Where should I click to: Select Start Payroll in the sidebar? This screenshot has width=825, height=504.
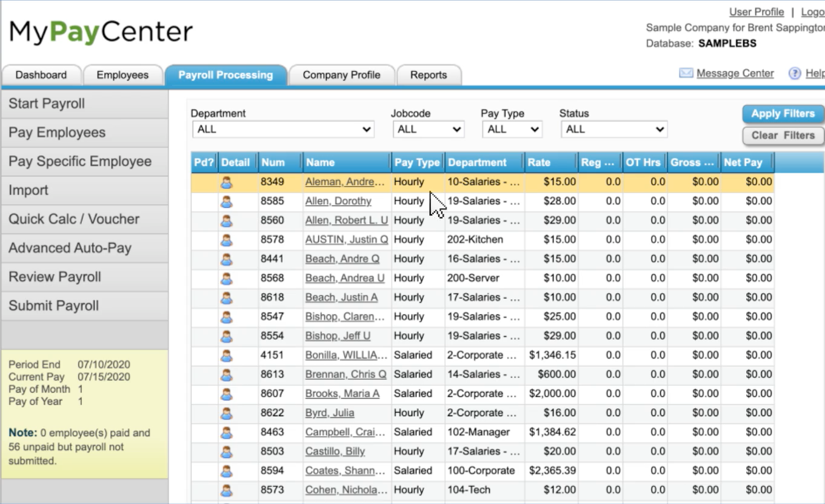pyautogui.click(x=85, y=104)
